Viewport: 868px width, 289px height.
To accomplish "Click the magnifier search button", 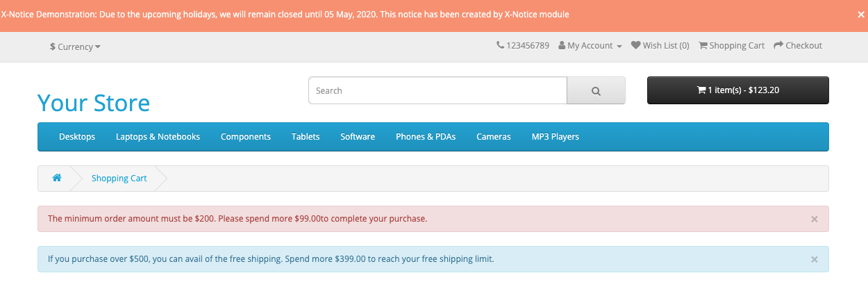I will click(596, 90).
